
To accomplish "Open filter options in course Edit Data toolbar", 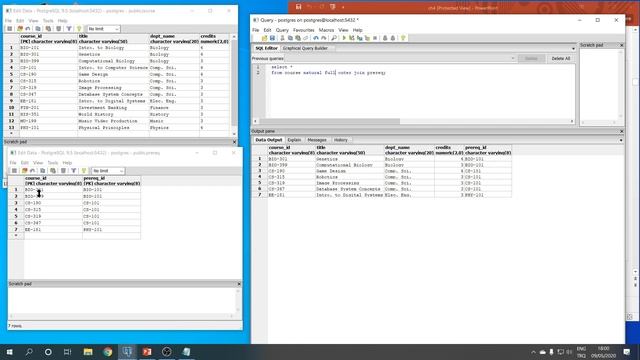I will [69, 29].
